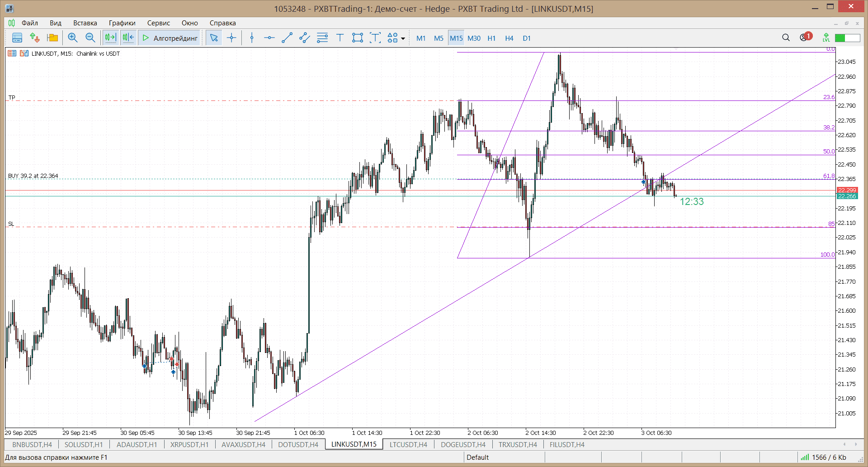Switch to the SOLUSDT,H1 chart tab
Viewport: 868px width, 467px height.
coord(84,444)
